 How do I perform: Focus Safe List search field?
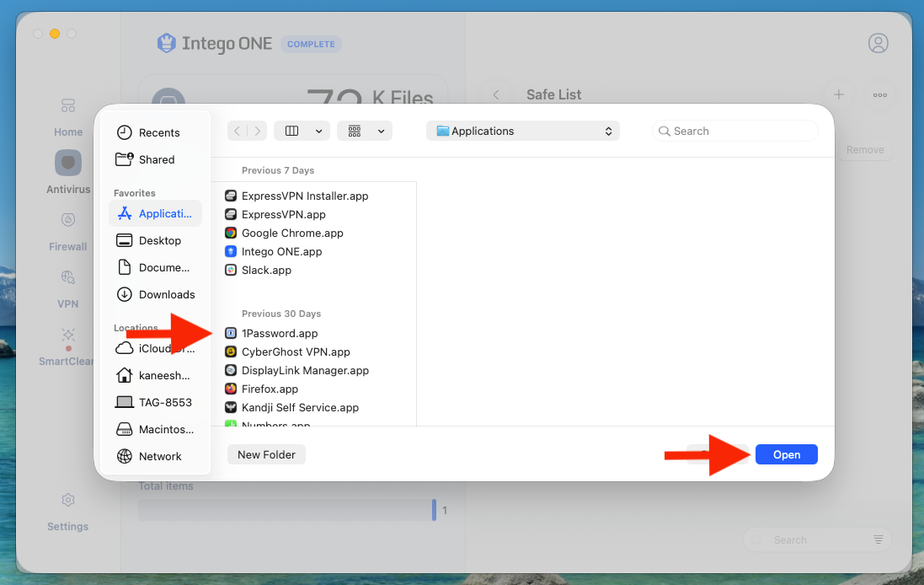tap(817, 539)
